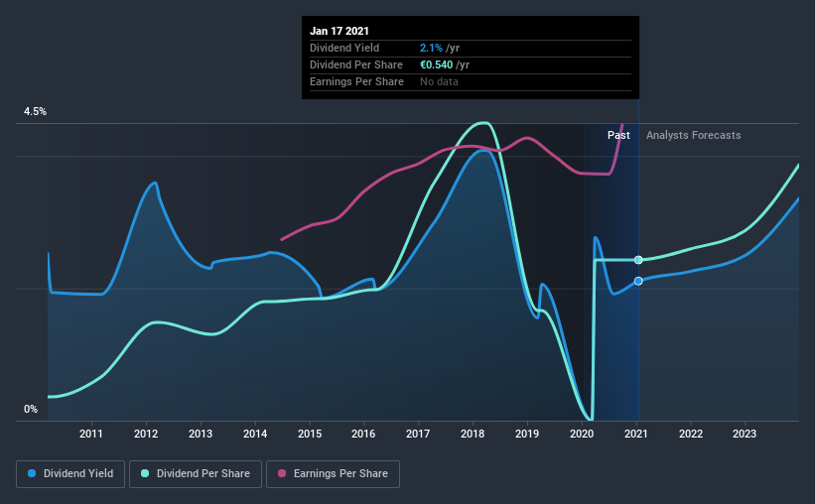Image resolution: width=815 pixels, height=504 pixels.
Task: Click the Analysts Forecasts label
Action: 693,135
